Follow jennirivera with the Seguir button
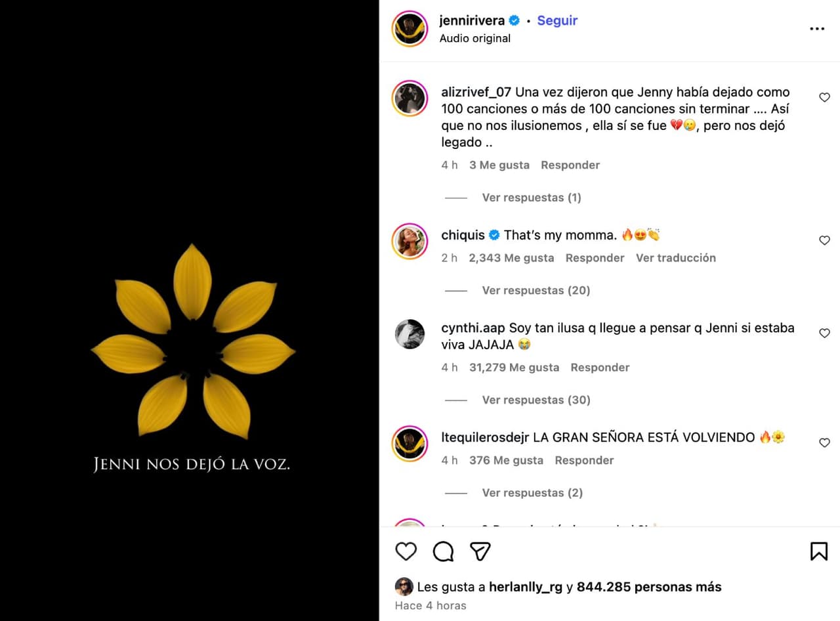The width and height of the screenshot is (840, 621). [x=557, y=20]
